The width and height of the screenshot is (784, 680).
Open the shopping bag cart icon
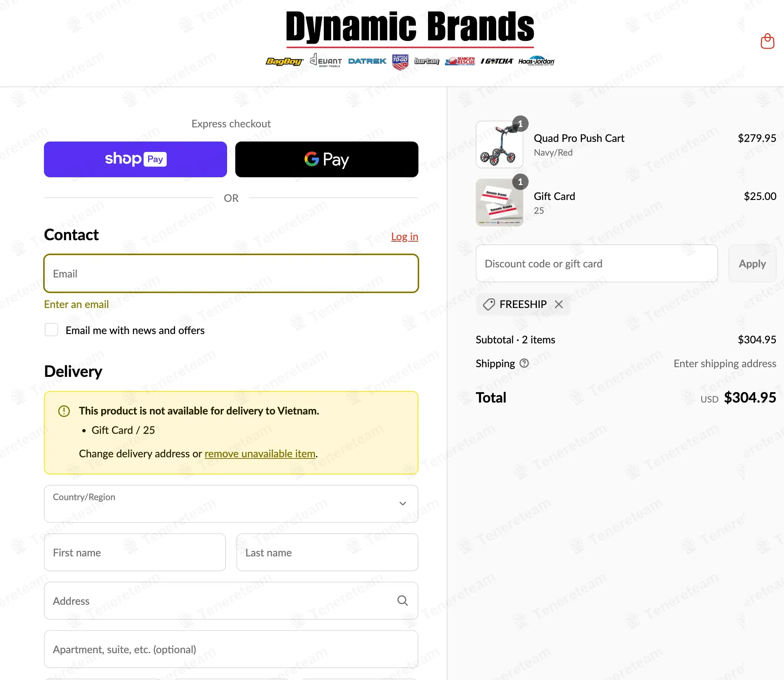(767, 41)
